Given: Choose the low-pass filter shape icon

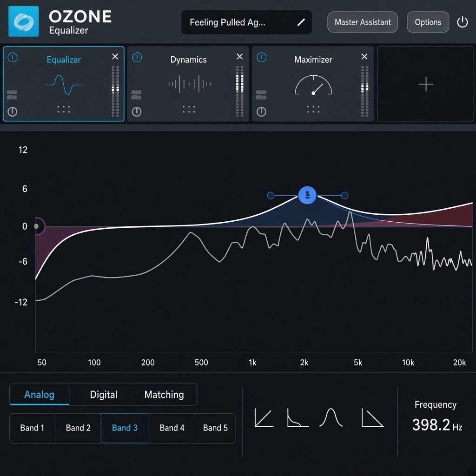Looking at the screenshot, I should tap(372, 418).
